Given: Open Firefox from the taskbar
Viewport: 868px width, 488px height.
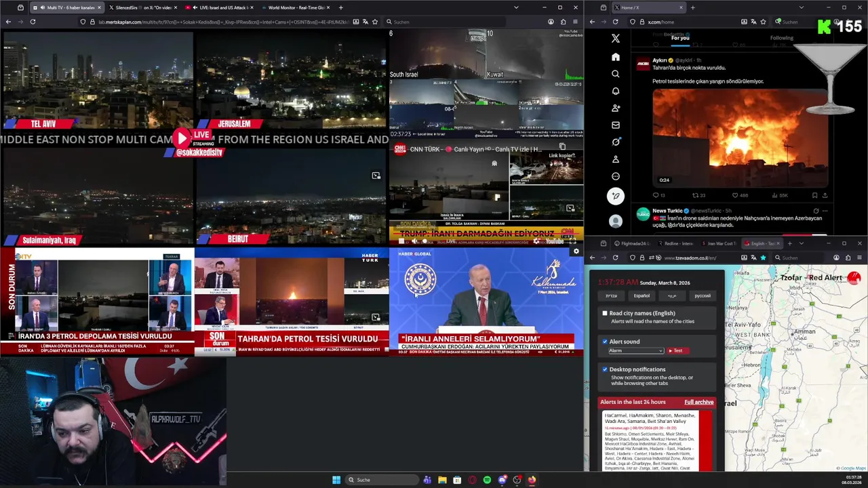Looking at the screenshot, I should 532,480.
